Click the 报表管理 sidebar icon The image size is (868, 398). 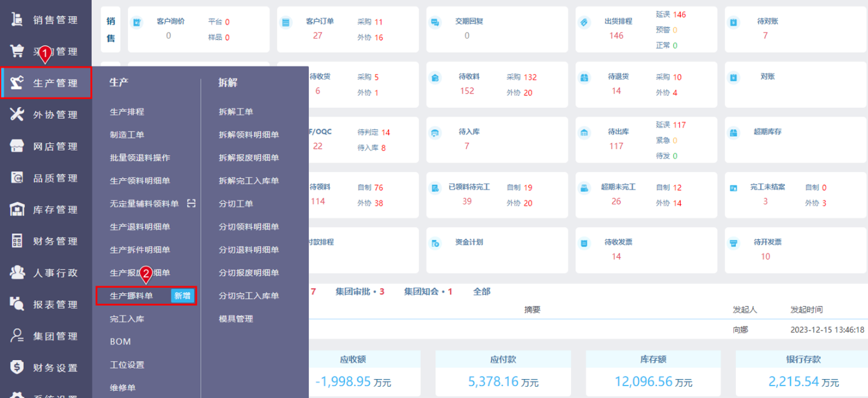17,304
